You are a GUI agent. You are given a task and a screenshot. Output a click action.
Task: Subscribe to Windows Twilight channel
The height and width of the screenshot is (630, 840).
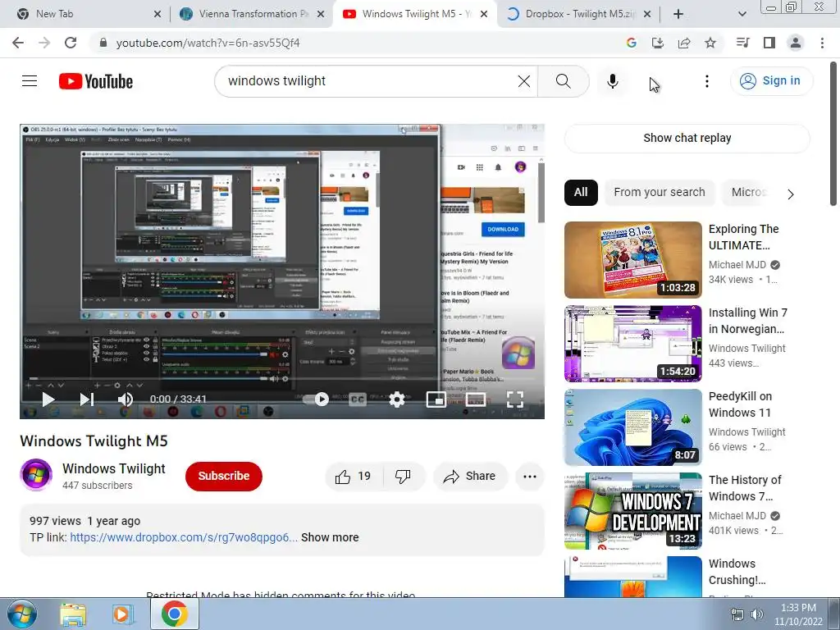click(x=224, y=476)
